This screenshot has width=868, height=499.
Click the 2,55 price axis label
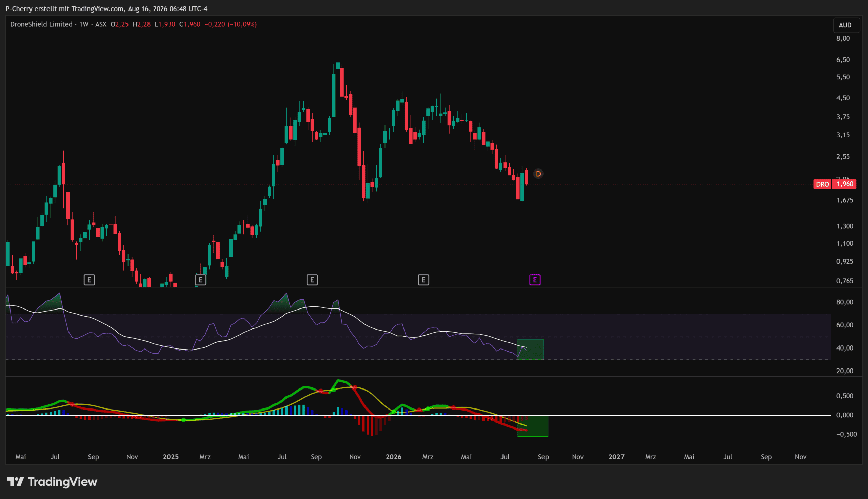coord(843,157)
